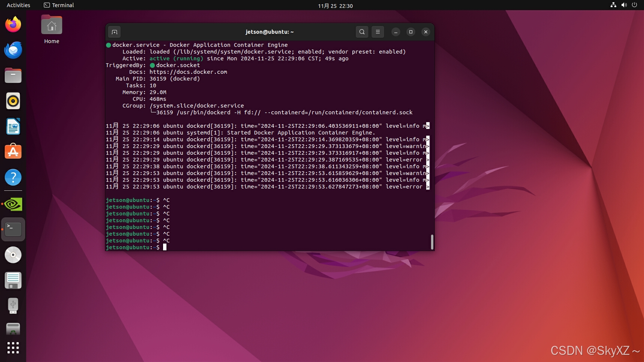This screenshot has width=644, height=362.
Task: Open the power menu icon
Action: point(635,5)
